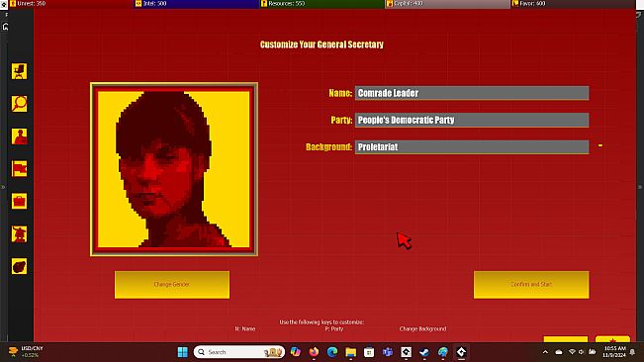644x362 pixels.
Task: Switch to the active game taskbar icon
Action: click(x=461, y=352)
